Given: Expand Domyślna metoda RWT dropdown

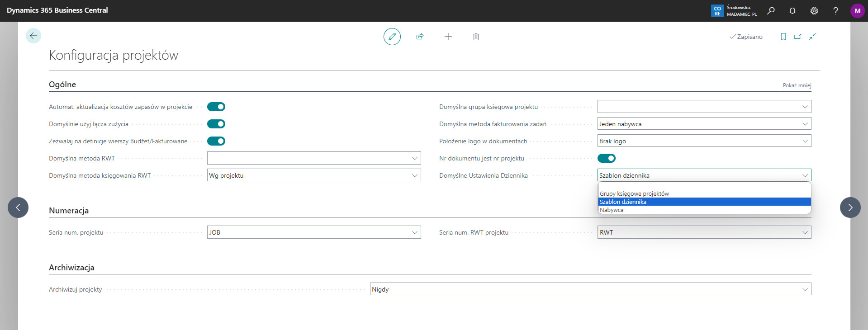Looking at the screenshot, I should (414, 158).
